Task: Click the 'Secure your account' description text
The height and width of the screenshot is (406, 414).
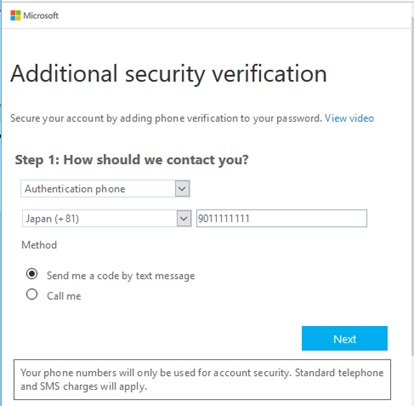Action: click(166, 118)
